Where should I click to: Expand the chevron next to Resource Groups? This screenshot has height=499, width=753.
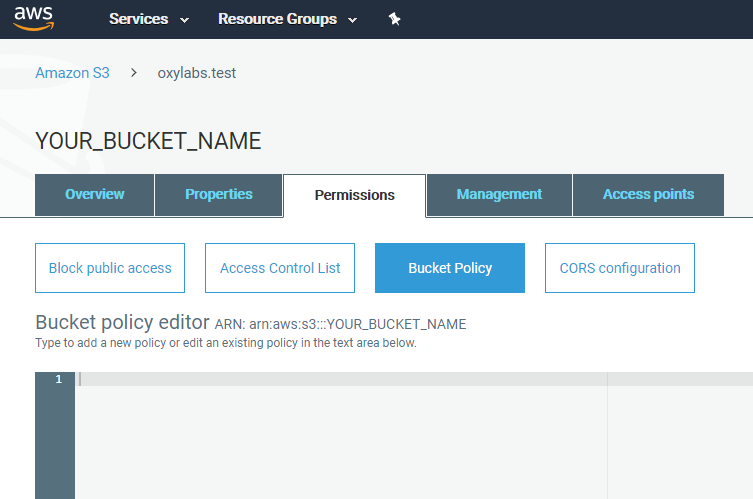pos(352,20)
